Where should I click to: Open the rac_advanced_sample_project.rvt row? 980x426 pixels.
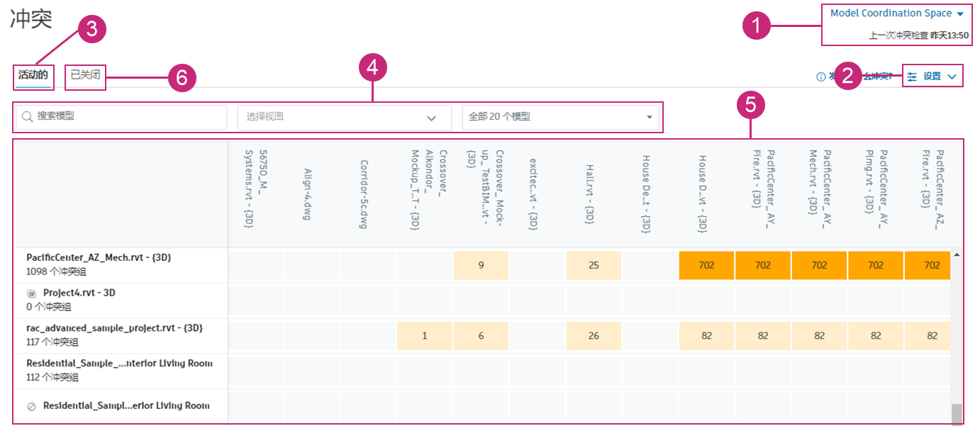click(x=114, y=328)
